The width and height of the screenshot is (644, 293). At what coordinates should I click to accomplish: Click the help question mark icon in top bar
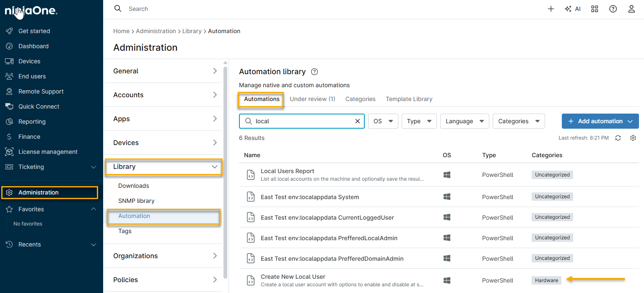613,9
